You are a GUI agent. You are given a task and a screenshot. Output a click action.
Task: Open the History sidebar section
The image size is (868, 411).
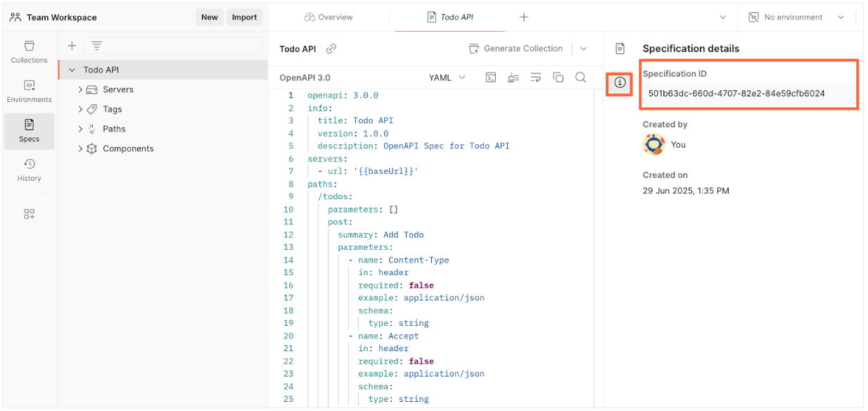[x=29, y=170]
